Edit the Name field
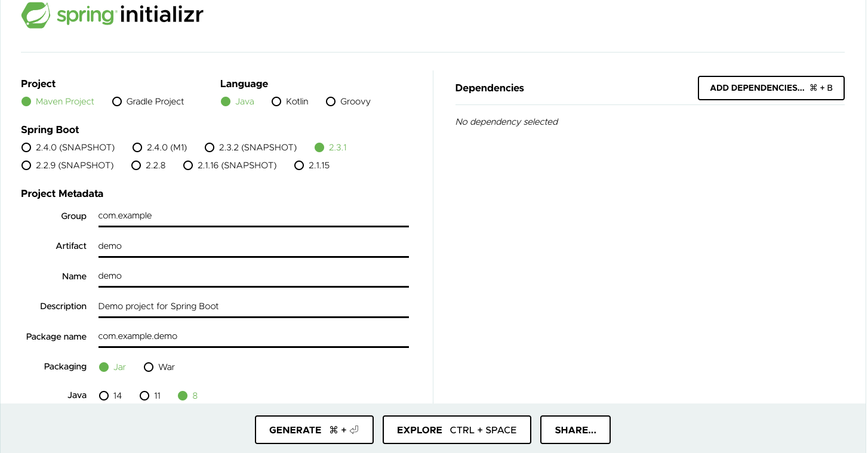868x453 pixels. tap(253, 276)
